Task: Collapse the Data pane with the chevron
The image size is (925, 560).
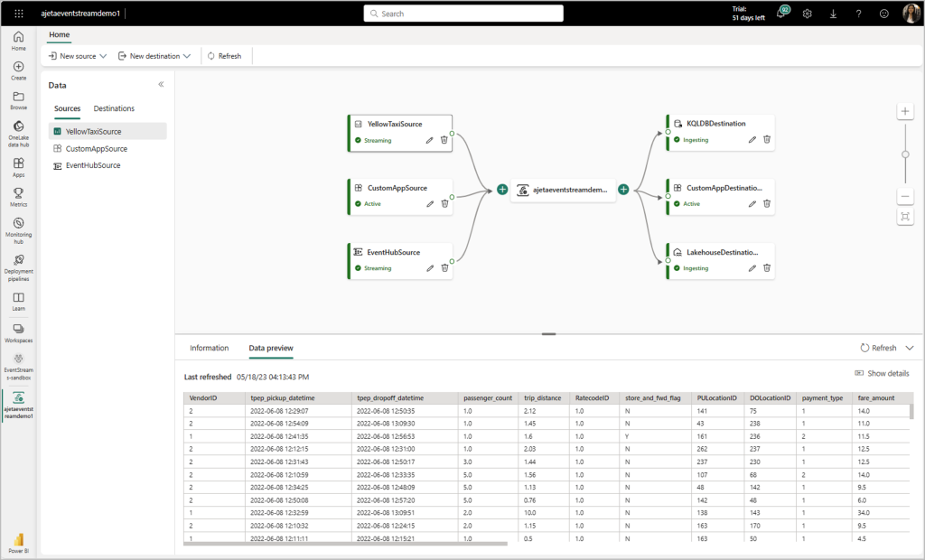Action: click(x=161, y=84)
